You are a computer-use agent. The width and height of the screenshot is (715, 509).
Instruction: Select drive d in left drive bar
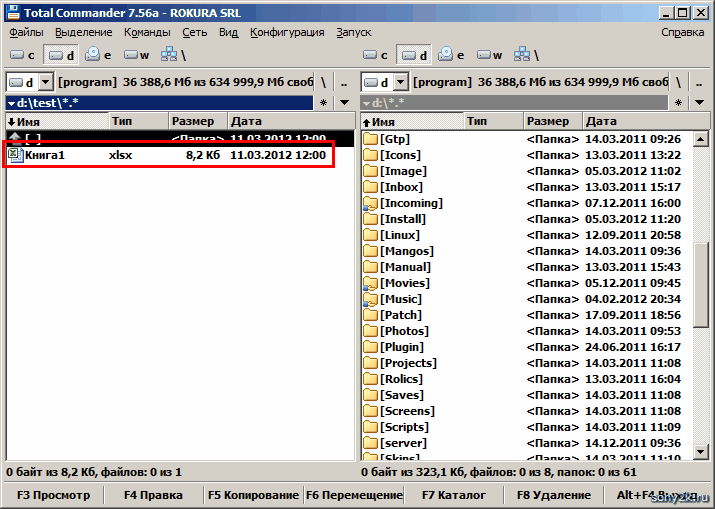[x=61, y=55]
